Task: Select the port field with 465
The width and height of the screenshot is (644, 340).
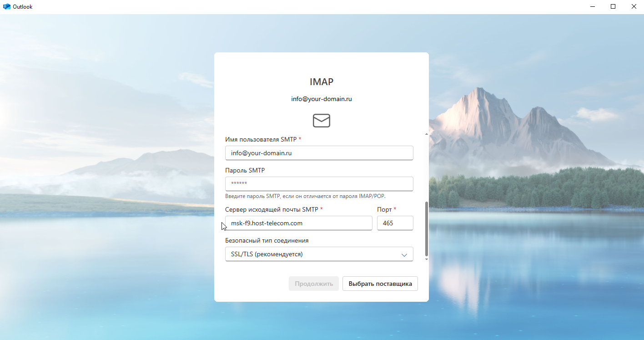Action: tap(395, 223)
